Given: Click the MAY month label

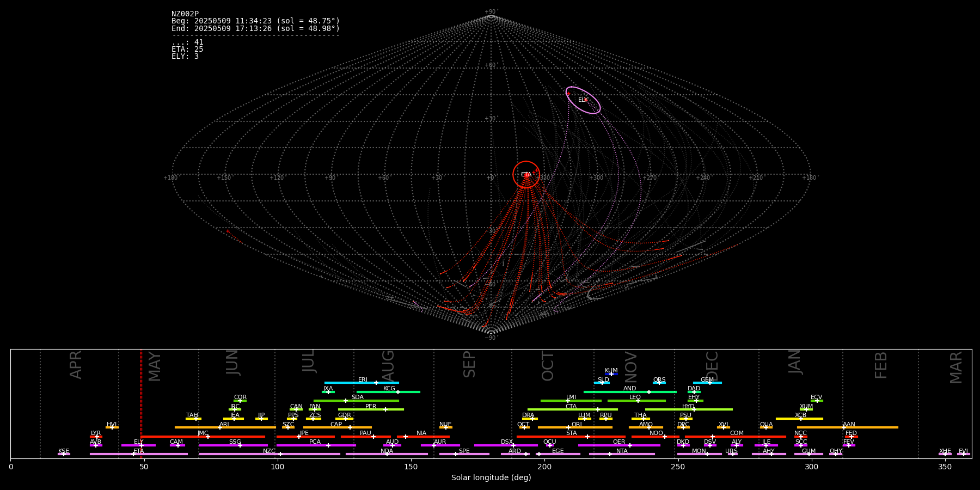Looking at the screenshot, I should click(155, 366).
